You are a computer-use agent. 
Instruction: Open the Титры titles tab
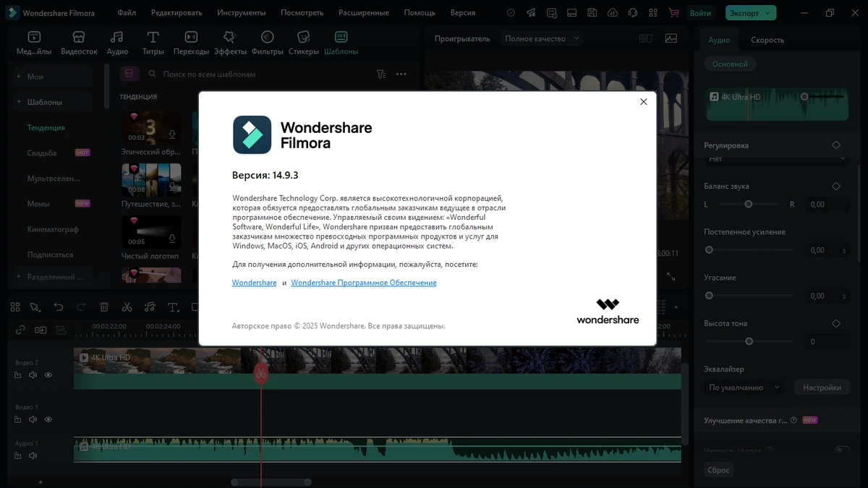pyautogui.click(x=153, y=43)
